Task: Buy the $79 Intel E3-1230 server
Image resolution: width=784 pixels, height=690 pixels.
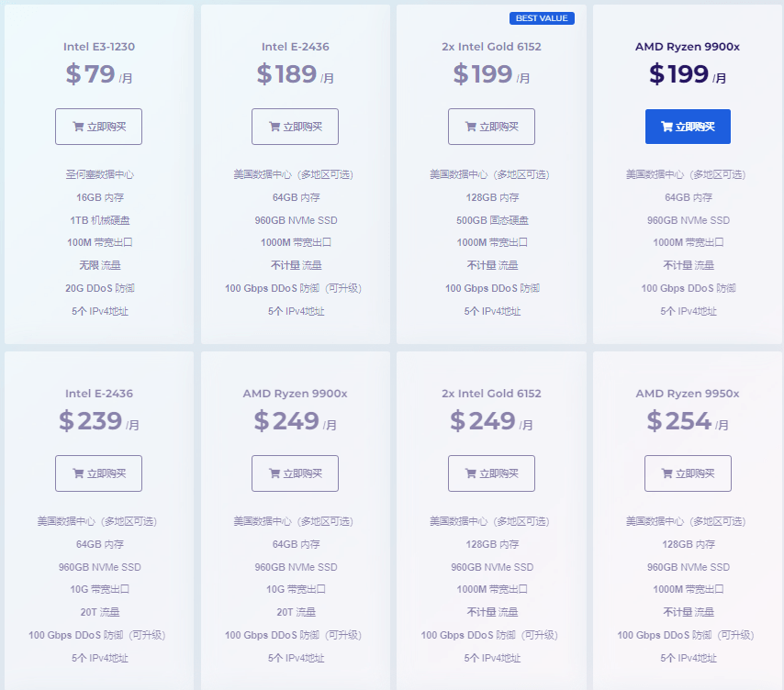Action: pyautogui.click(x=98, y=127)
